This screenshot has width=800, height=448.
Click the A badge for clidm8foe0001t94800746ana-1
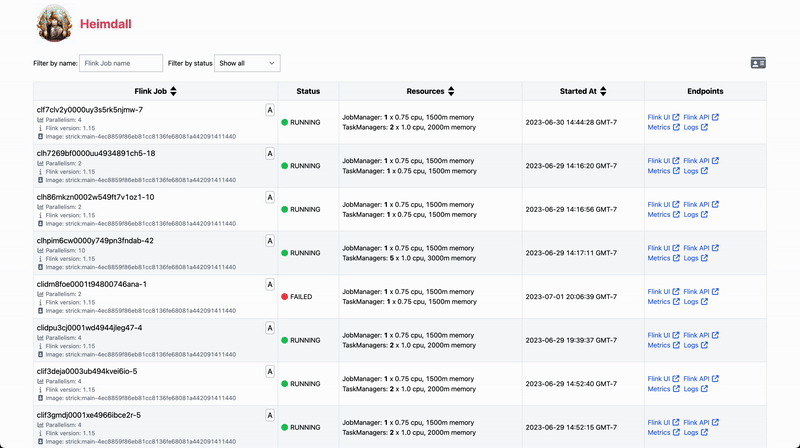point(270,285)
